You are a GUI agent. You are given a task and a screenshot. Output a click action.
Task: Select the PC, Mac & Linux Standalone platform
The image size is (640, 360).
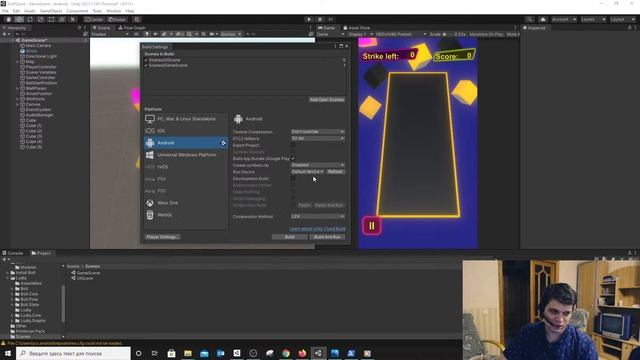click(186, 119)
